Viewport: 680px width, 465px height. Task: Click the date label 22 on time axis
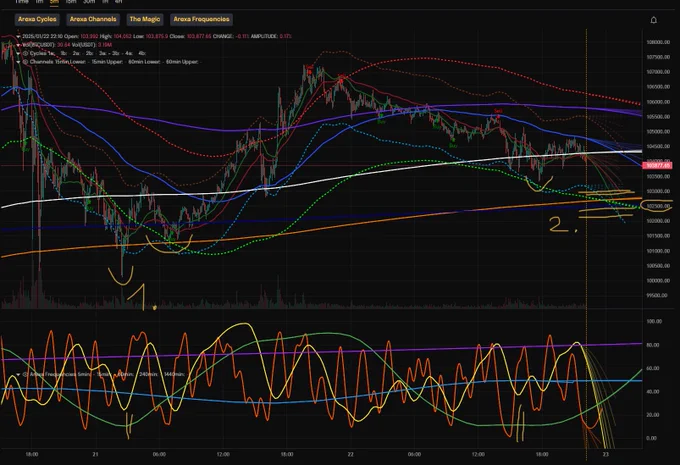(350, 454)
